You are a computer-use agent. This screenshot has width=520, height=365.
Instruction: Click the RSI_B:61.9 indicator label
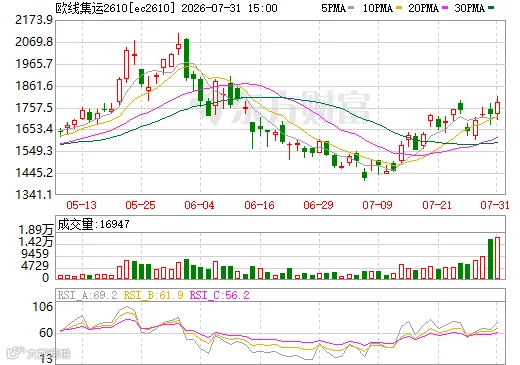coord(153,295)
